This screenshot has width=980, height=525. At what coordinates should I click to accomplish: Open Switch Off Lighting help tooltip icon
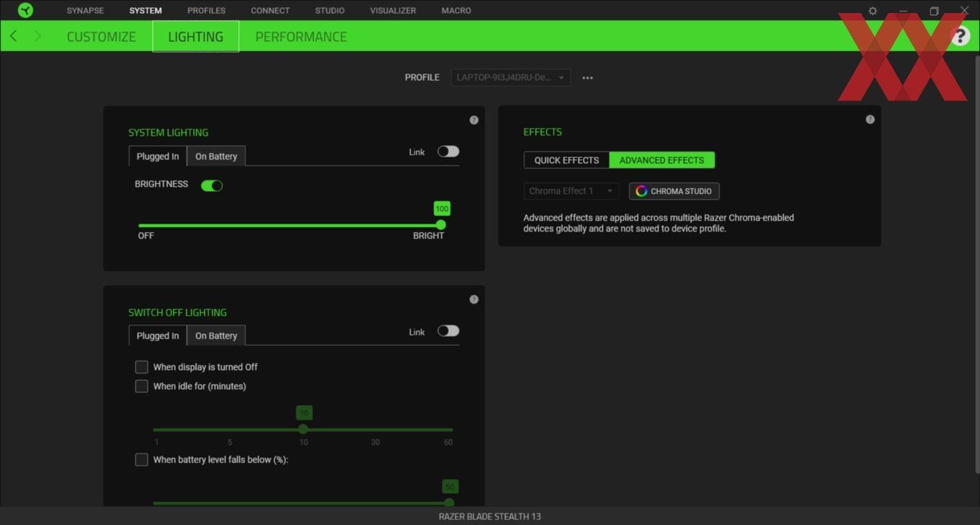point(473,299)
